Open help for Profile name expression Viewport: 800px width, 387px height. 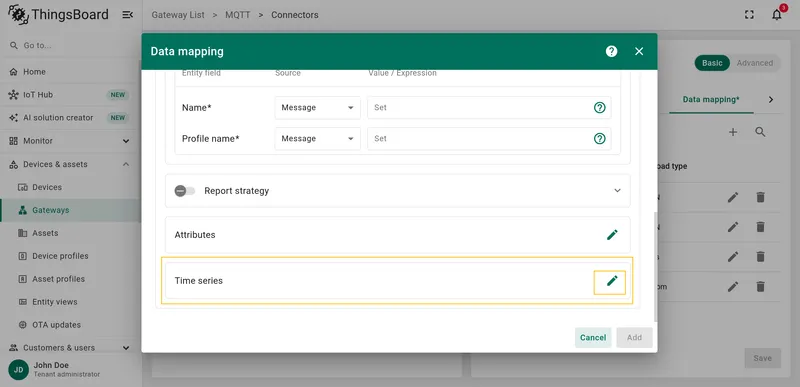pyautogui.click(x=599, y=139)
